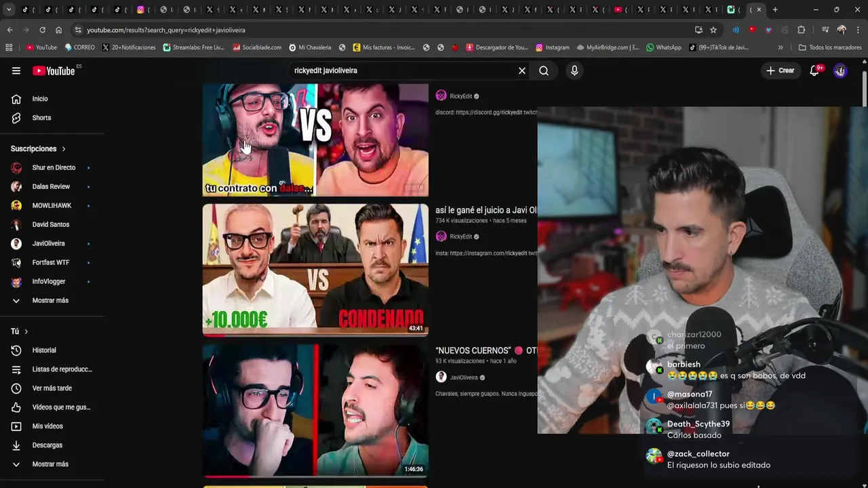The width and height of the screenshot is (868, 488).
Task: Open the JaviOliveira channel under NUEVOS CUERNOS
Action: click(x=464, y=378)
